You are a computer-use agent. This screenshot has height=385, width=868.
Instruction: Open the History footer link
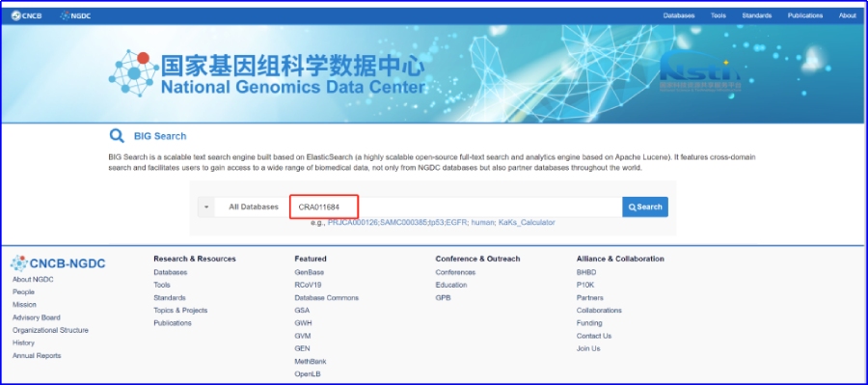[x=23, y=343]
